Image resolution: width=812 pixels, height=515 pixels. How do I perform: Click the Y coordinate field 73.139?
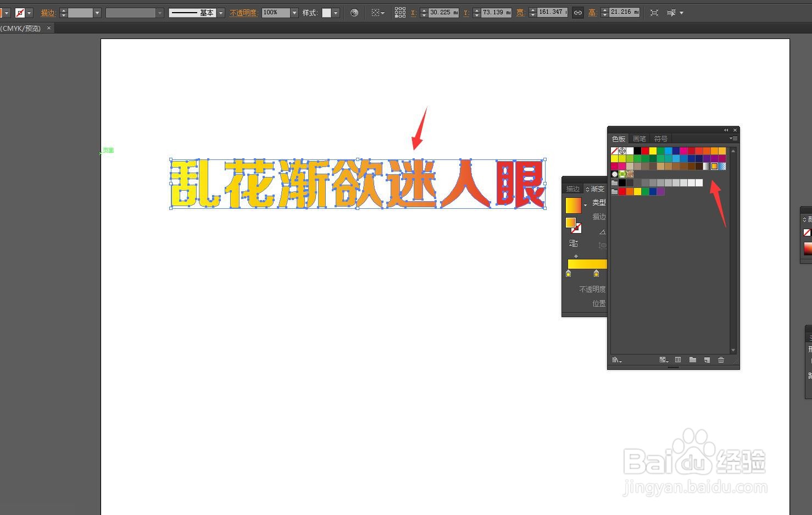click(497, 13)
